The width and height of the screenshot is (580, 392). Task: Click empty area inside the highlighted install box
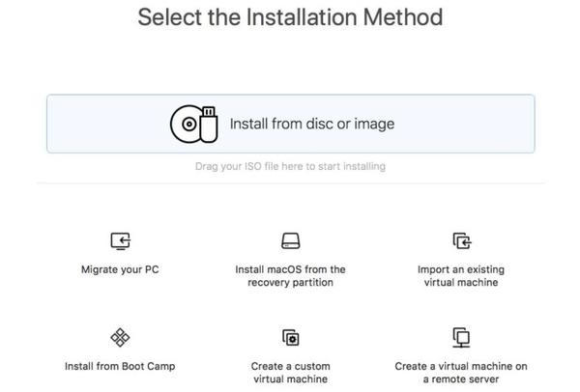(x=462, y=124)
